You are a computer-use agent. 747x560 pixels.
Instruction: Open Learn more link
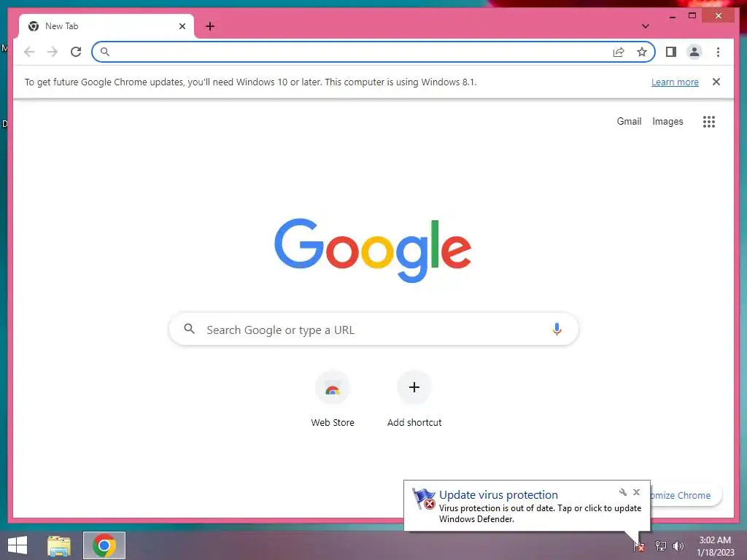click(675, 82)
